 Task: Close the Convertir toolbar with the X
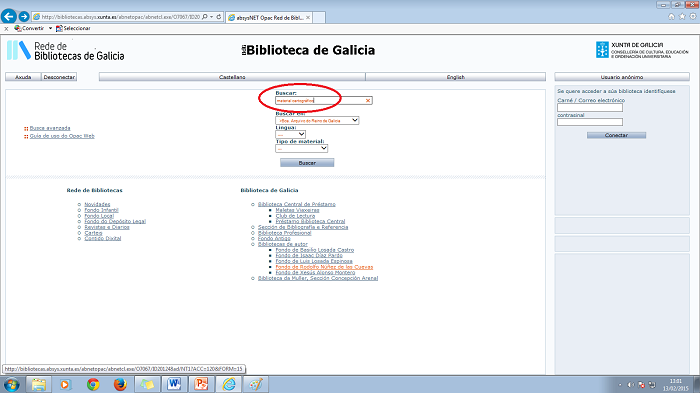click(6, 29)
